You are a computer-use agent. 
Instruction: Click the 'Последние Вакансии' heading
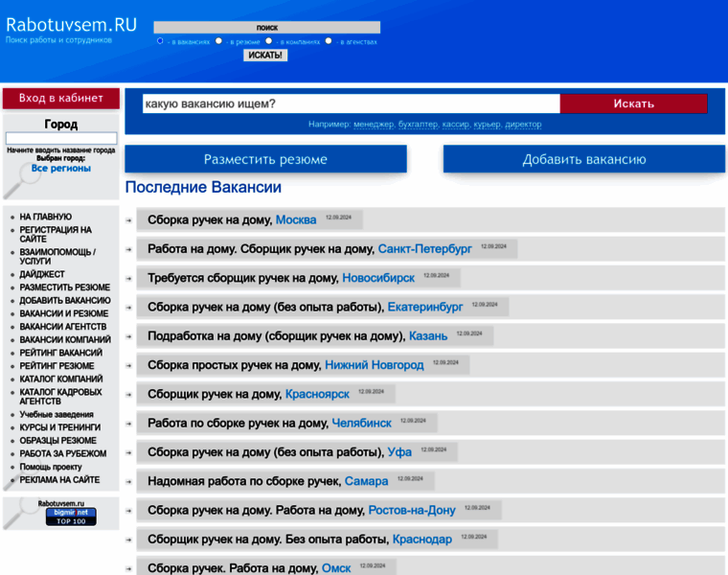(203, 187)
